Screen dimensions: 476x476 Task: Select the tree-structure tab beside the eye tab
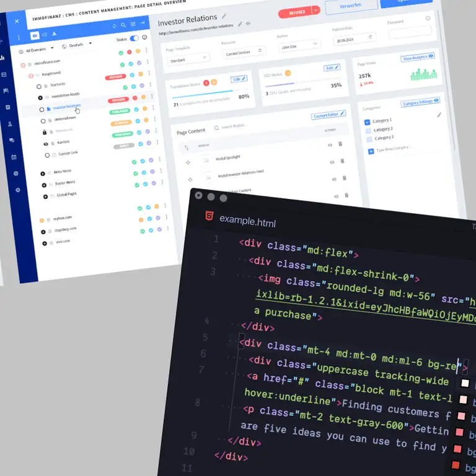(45, 35)
